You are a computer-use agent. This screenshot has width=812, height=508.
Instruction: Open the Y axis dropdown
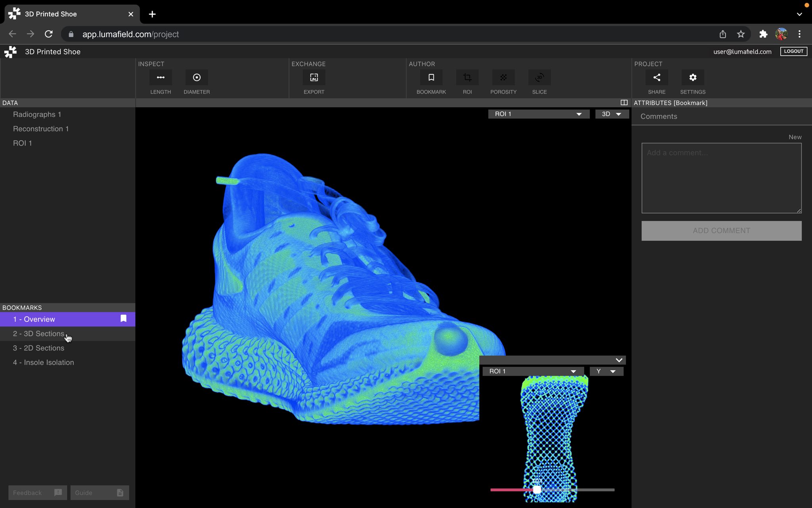(x=606, y=371)
